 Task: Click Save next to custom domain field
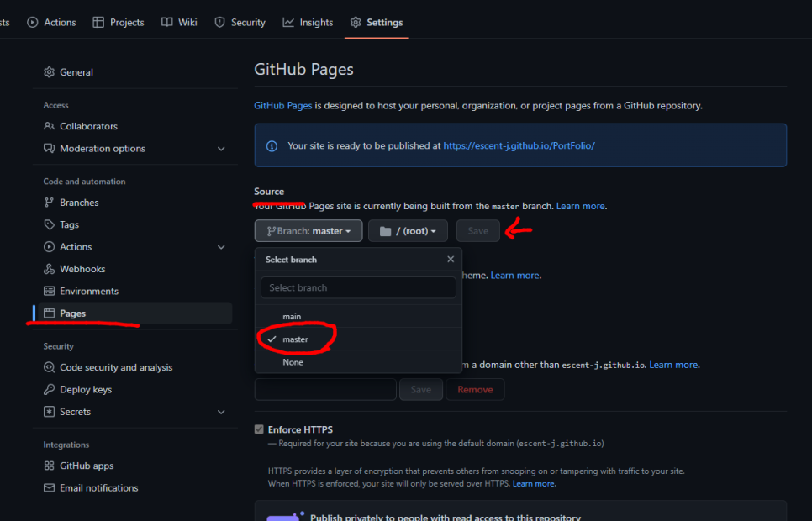[x=421, y=389]
